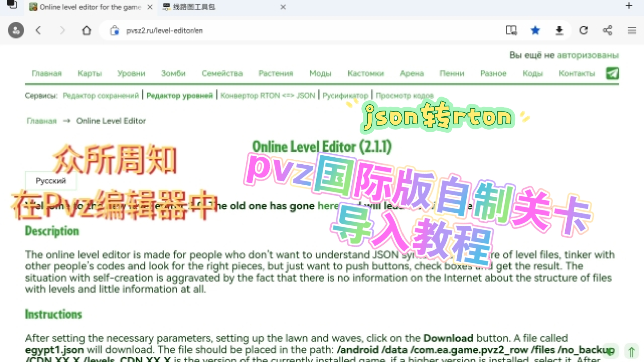Click the blue bookmark star icon
The image size is (644, 362).
point(535,31)
